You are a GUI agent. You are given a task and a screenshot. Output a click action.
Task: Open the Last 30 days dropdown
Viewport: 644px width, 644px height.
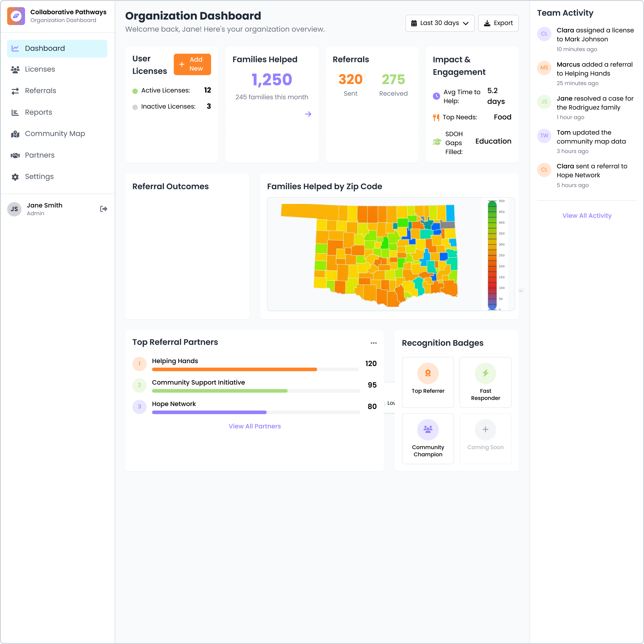coord(440,23)
